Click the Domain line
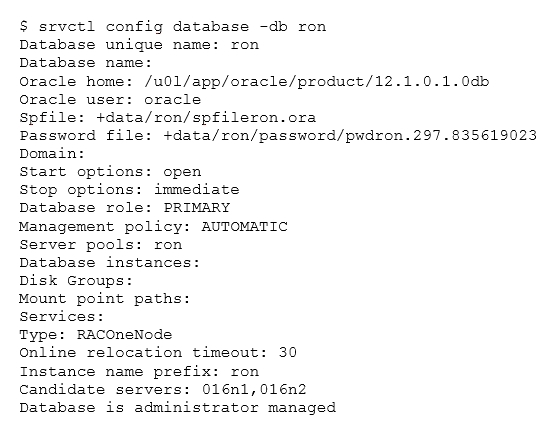 52,154
